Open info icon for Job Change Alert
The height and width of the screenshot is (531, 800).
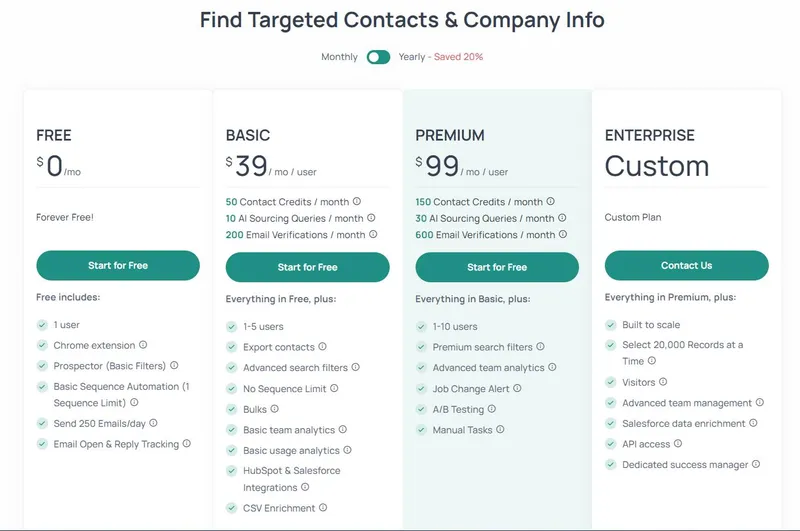point(517,388)
